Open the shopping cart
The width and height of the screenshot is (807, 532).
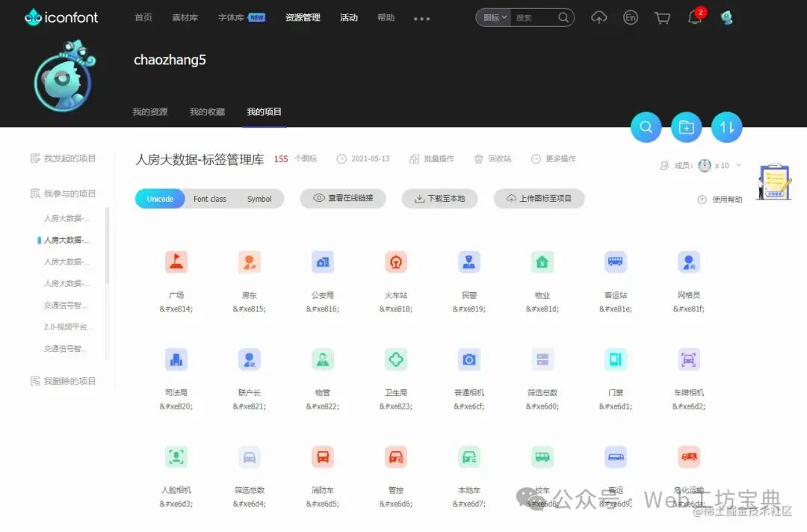point(662,17)
